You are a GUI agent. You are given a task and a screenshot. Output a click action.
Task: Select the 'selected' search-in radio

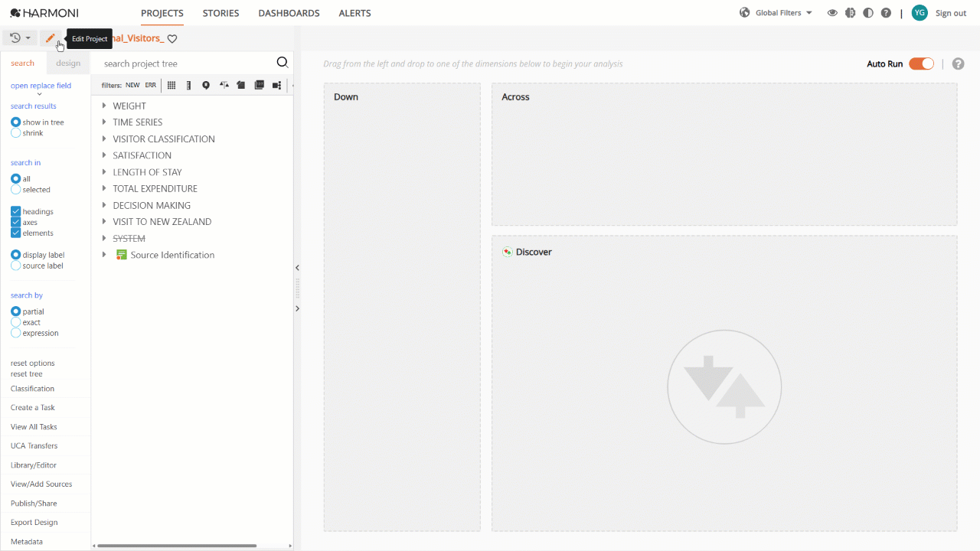15,190
